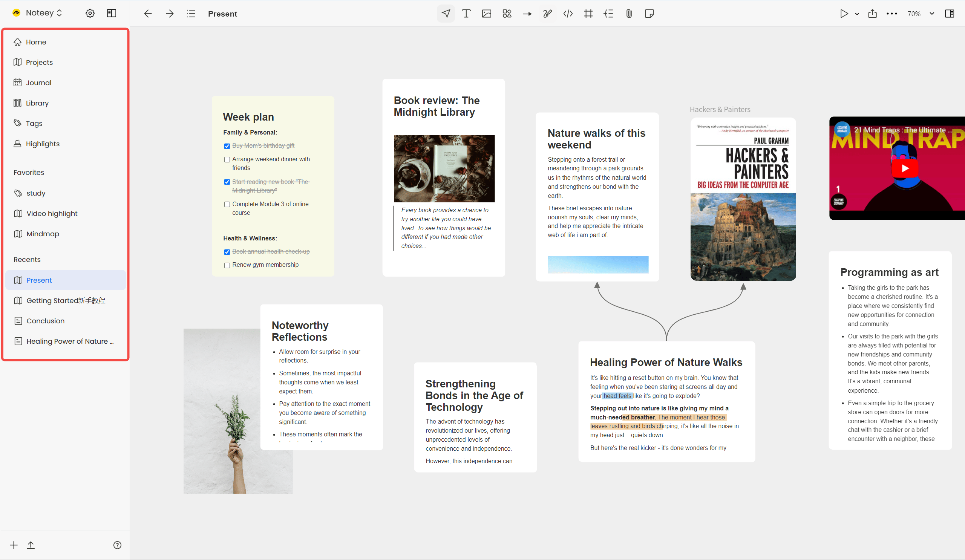Viewport: 965px width, 560px height.
Task: Select the arrow connector tool
Action: click(x=527, y=14)
